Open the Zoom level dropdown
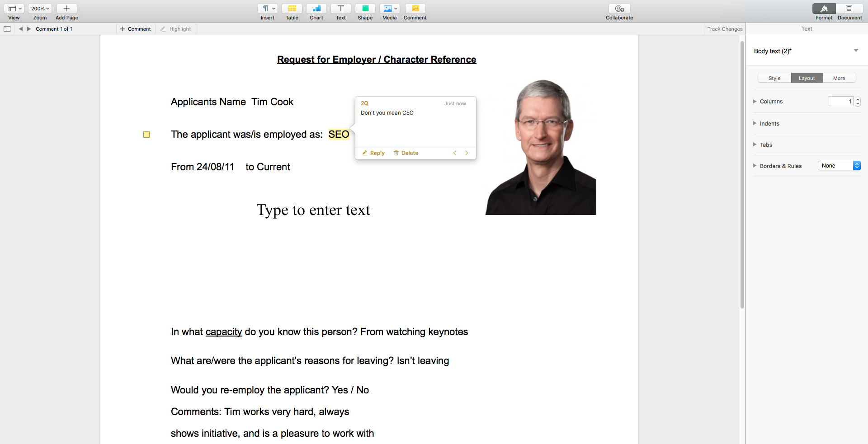868x444 pixels. tap(40, 8)
